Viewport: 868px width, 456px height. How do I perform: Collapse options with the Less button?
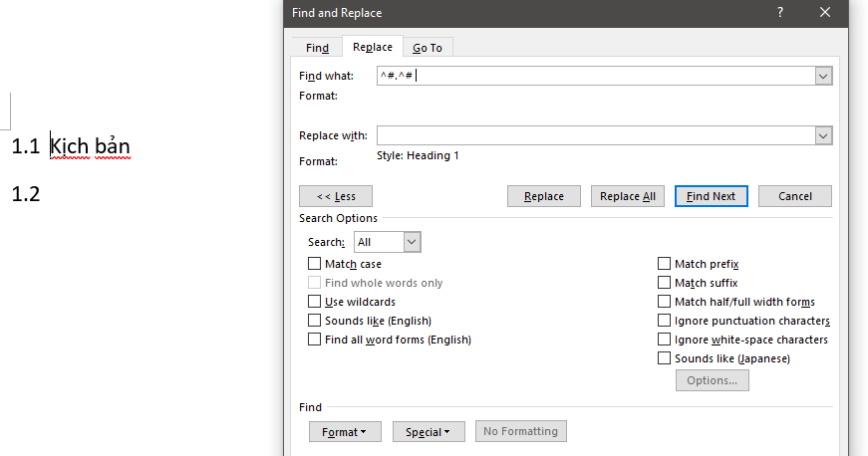[x=336, y=196]
